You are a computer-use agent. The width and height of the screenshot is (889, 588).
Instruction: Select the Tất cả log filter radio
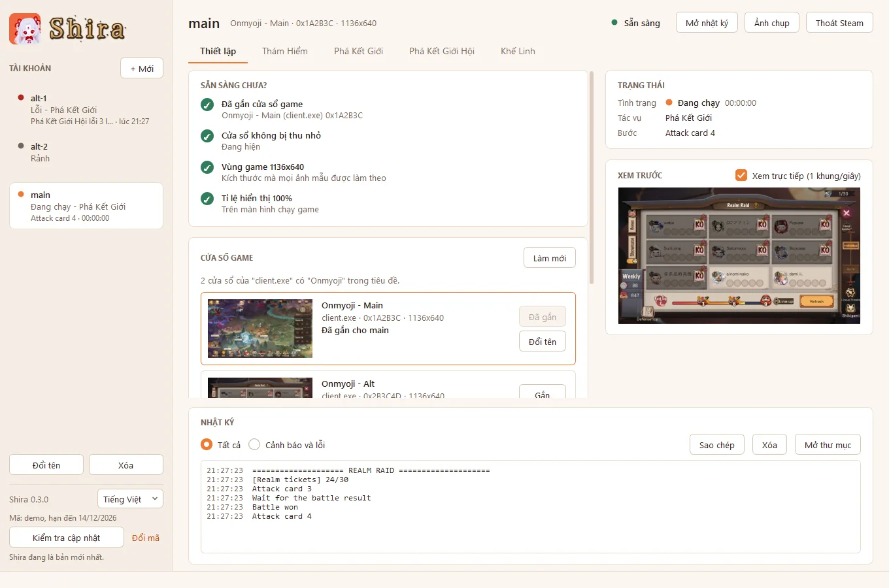207,444
